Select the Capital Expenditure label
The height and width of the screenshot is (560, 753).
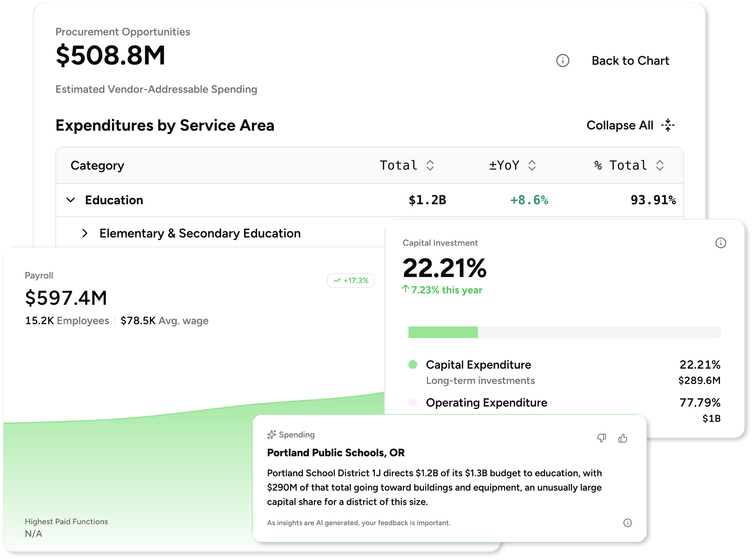pos(478,365)
